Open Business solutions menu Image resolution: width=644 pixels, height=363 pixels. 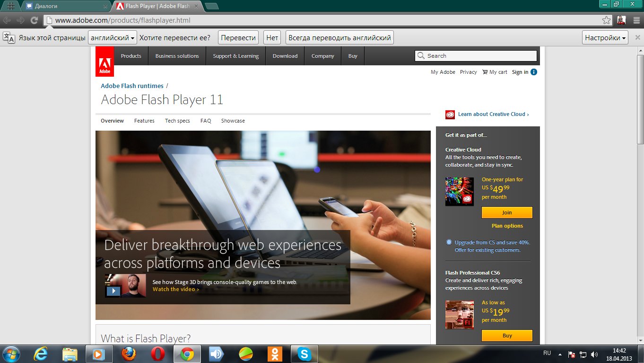pyautogui.click(x=177, y=56)
